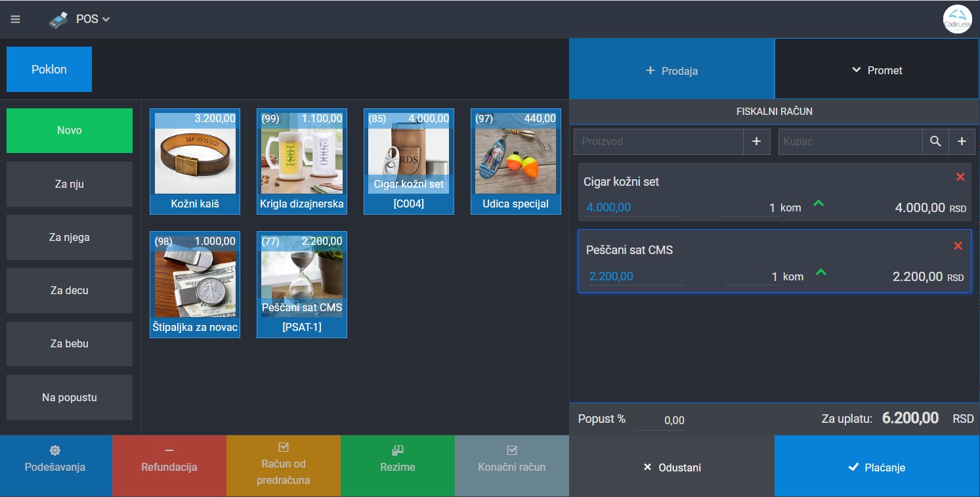Click the CodeLess logo avatar
Screen dimensions: 980x497
tap(957, 19)
